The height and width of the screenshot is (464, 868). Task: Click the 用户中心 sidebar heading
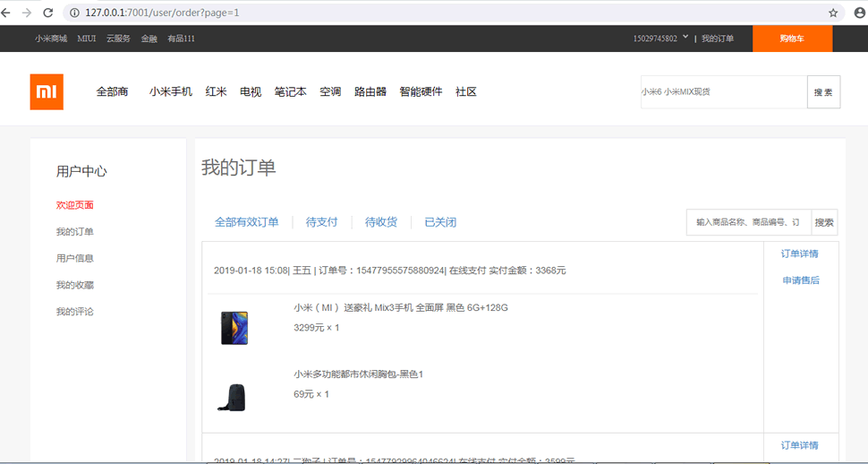[81, 171]
